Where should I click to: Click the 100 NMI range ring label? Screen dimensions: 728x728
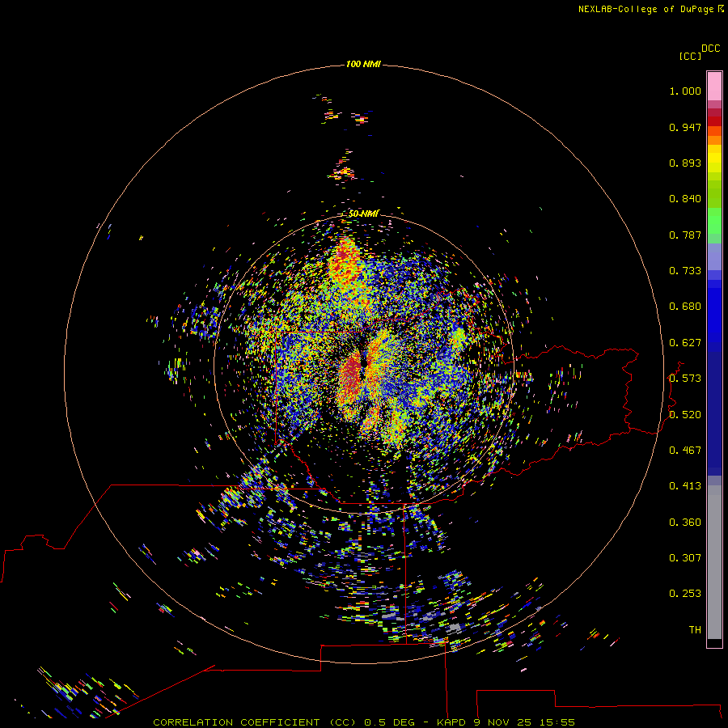(363, 64)
